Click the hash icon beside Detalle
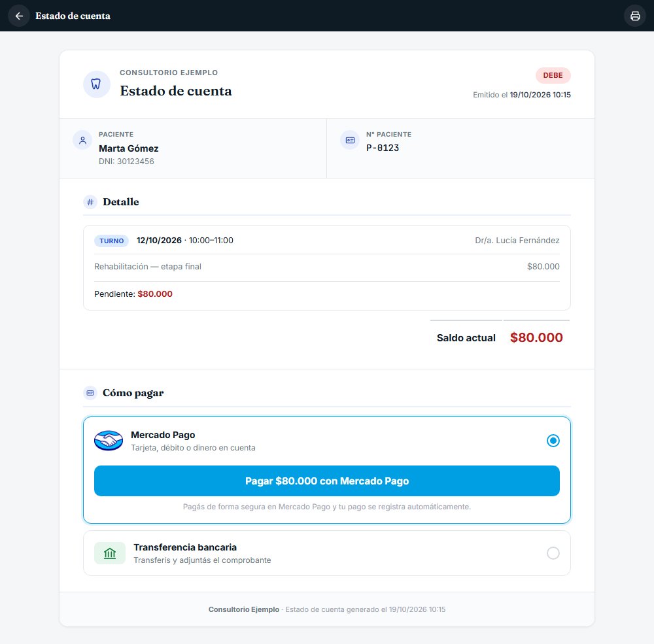The height and width of the screenshot is (644, 654). [90, 202]
